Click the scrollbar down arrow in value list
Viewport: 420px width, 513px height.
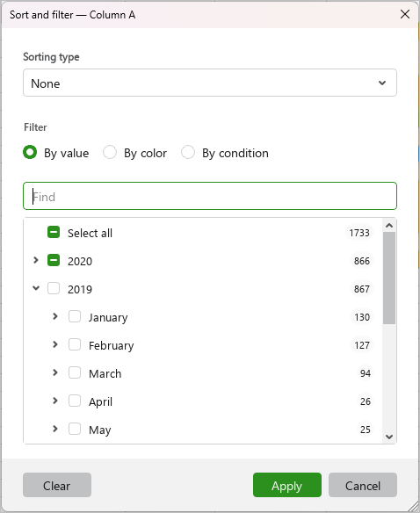[389, 437]
